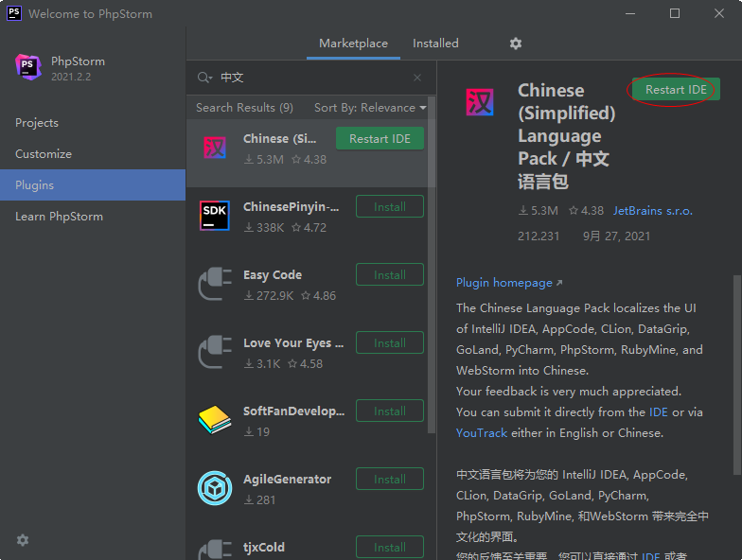The image size is (742, 560).
Task: Click the Love Your Eyes plugin icon
Action: coord(215,352)
